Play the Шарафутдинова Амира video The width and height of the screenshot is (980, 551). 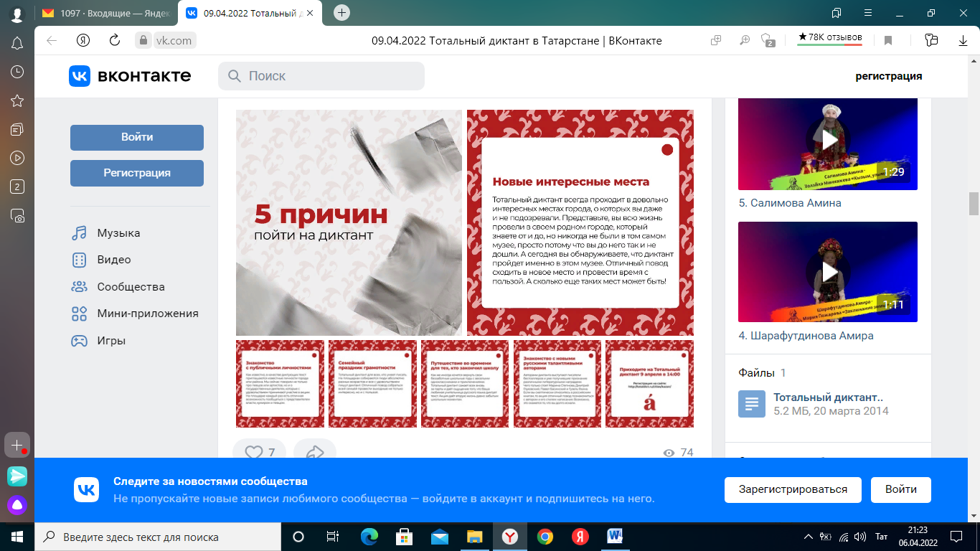828,272
